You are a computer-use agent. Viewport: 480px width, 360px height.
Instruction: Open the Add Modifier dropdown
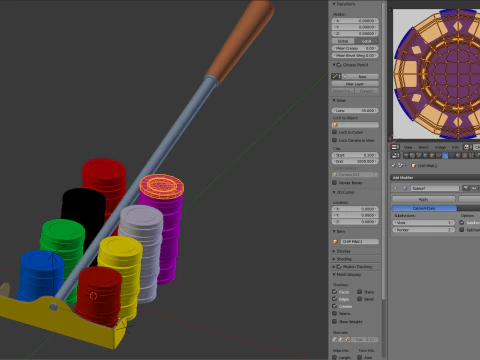(435, 178)
